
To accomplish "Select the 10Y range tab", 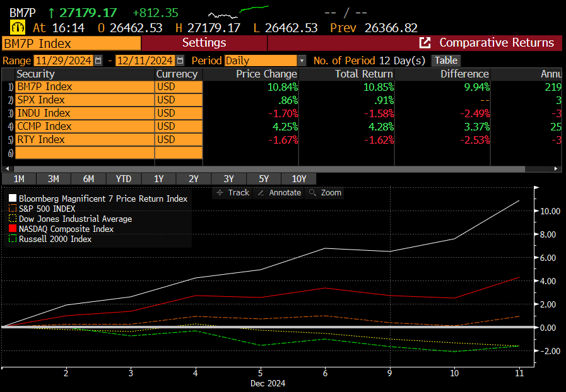I will click(299, 179).
